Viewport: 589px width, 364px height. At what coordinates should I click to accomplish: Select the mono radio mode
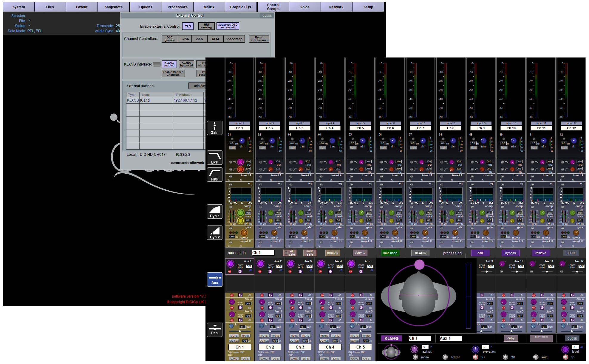coord(415,357)
